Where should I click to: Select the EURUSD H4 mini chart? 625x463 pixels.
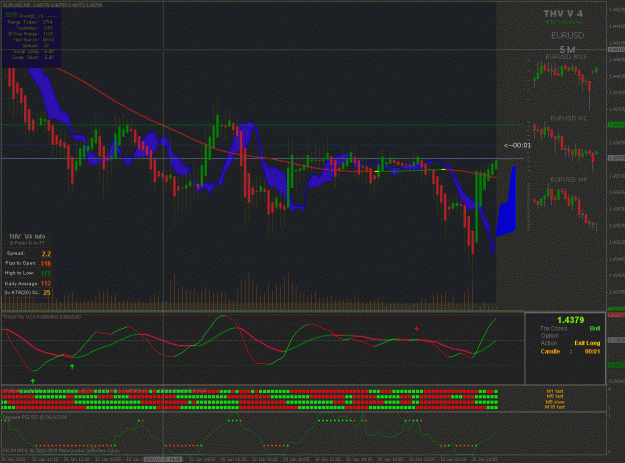click(565, 205)
